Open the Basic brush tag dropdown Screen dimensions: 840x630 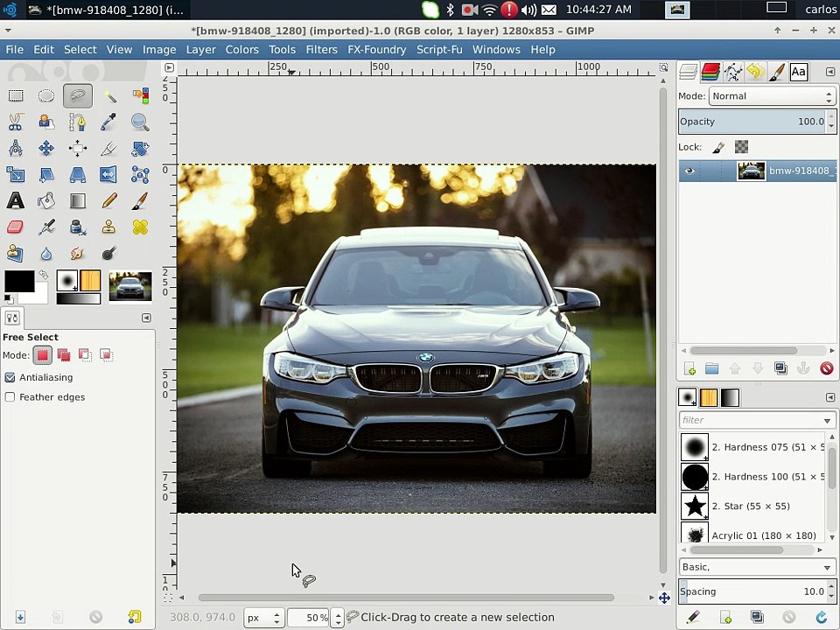pyautogui.click(x=757, y=567)
